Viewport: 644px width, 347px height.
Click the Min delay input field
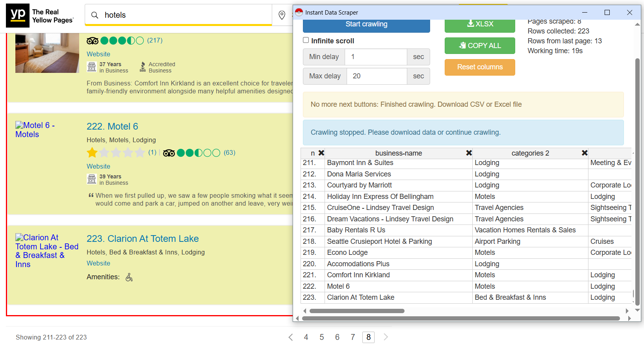[376, 57]
